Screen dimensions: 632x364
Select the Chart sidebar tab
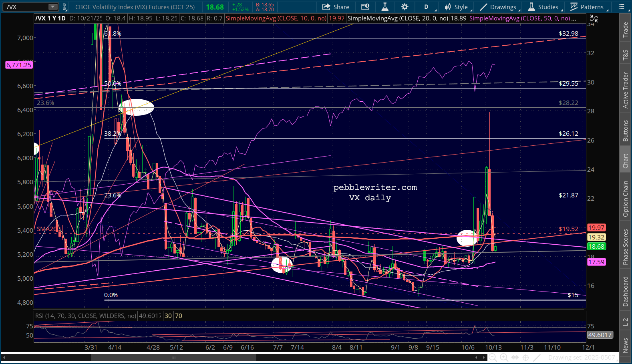pyautogui.click(x=625, y=161)
